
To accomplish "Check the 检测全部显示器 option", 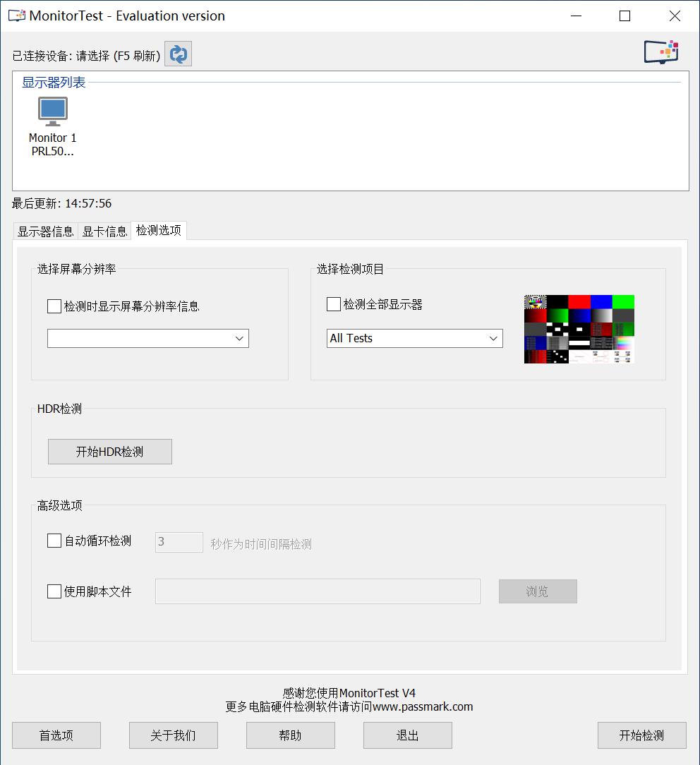I will pos(333,304).
